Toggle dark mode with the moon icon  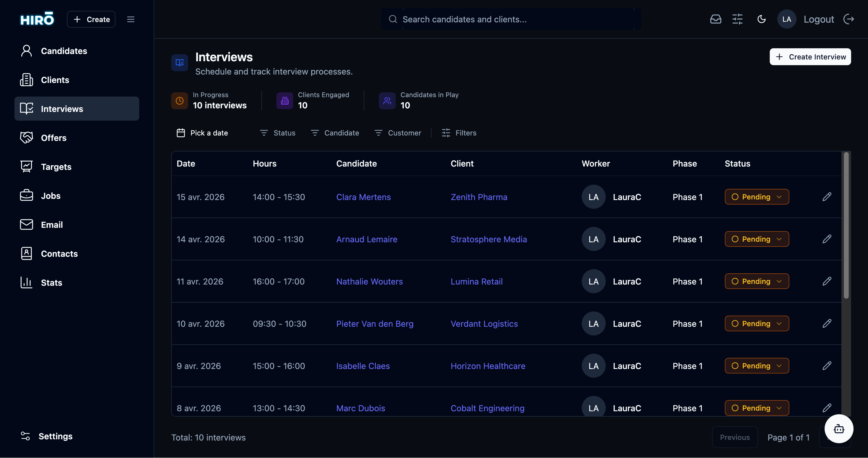click(762, 19)
